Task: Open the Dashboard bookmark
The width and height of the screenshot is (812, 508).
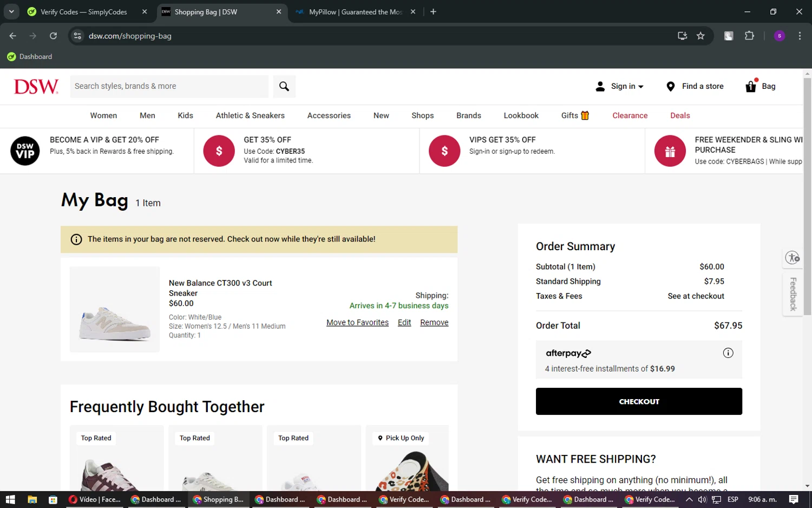Action: pyautogui.click(x=30, y=57)
